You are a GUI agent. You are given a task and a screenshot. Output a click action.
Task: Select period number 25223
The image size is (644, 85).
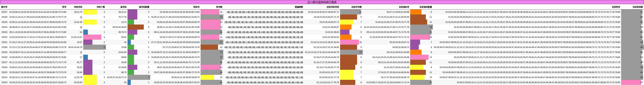(4, 82)
